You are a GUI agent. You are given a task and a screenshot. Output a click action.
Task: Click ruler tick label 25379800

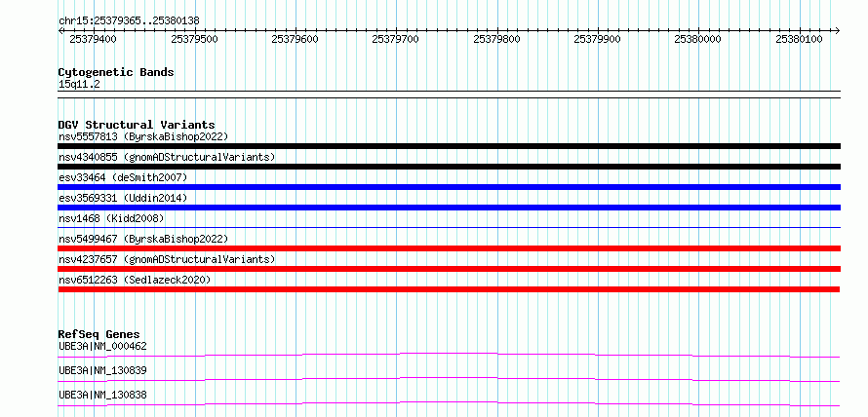coord(497,39)
